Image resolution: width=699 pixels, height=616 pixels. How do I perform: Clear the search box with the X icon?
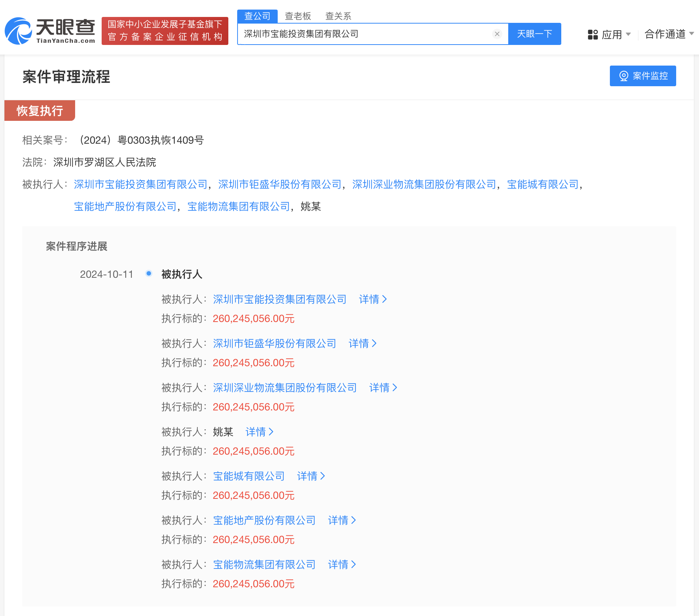coord(497,34)
